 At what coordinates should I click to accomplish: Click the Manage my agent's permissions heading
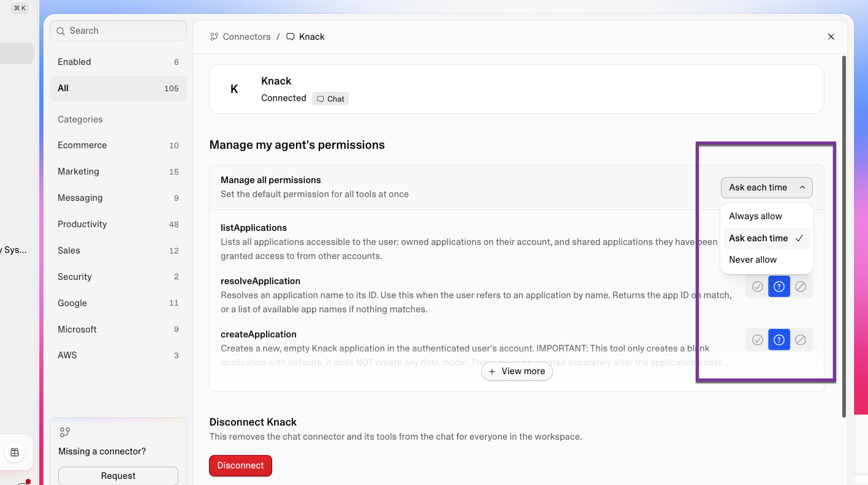[x=297, y=145]
